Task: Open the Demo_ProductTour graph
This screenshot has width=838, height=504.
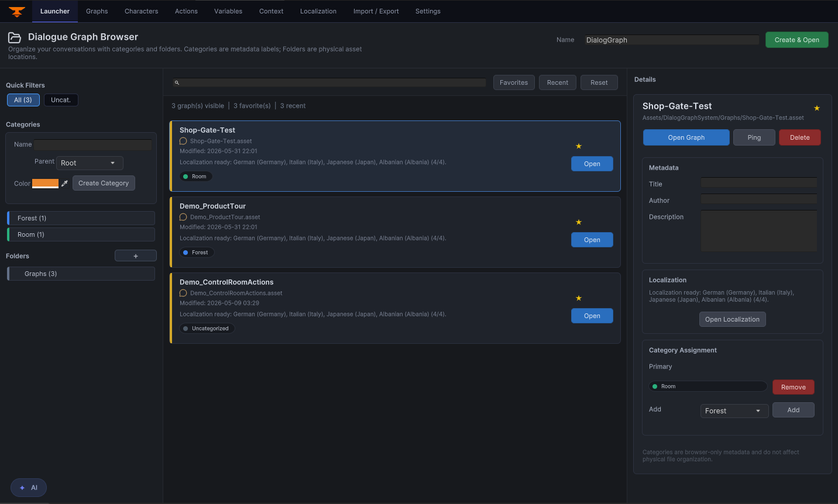Action: (x=592, y=240)
